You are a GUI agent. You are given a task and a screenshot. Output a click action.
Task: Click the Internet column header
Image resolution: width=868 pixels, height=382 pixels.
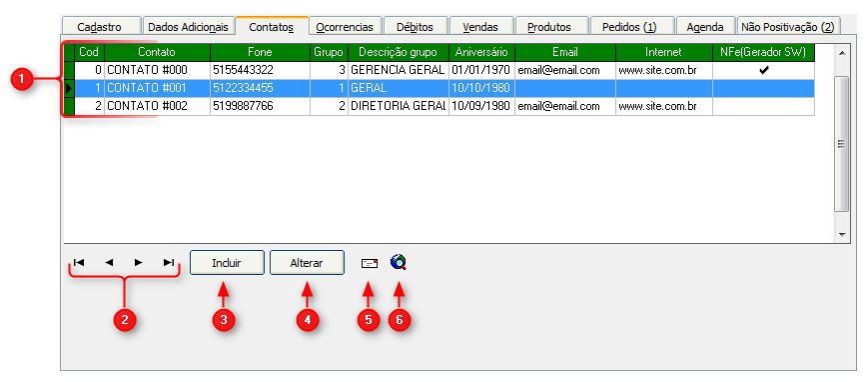(663, 52)
